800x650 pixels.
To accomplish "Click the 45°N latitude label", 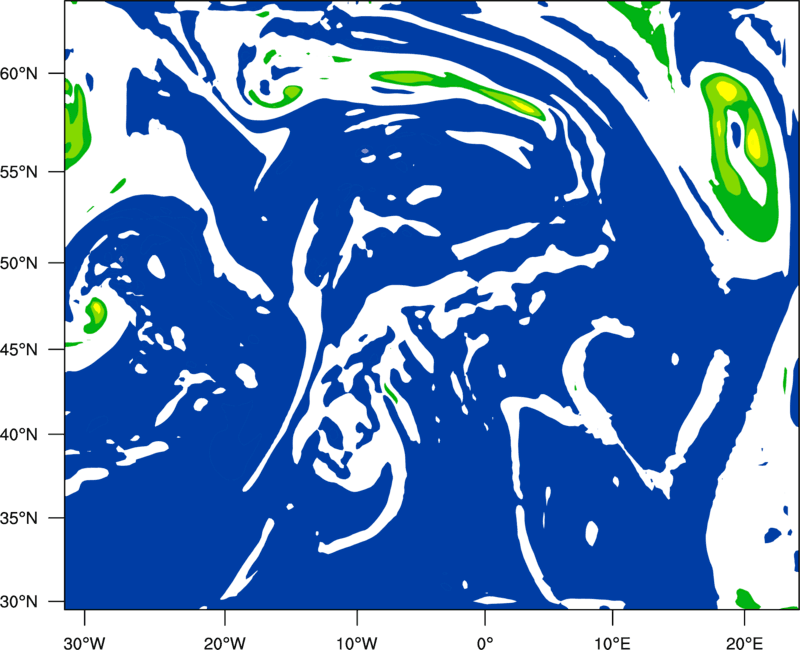I will pos(19,350).
